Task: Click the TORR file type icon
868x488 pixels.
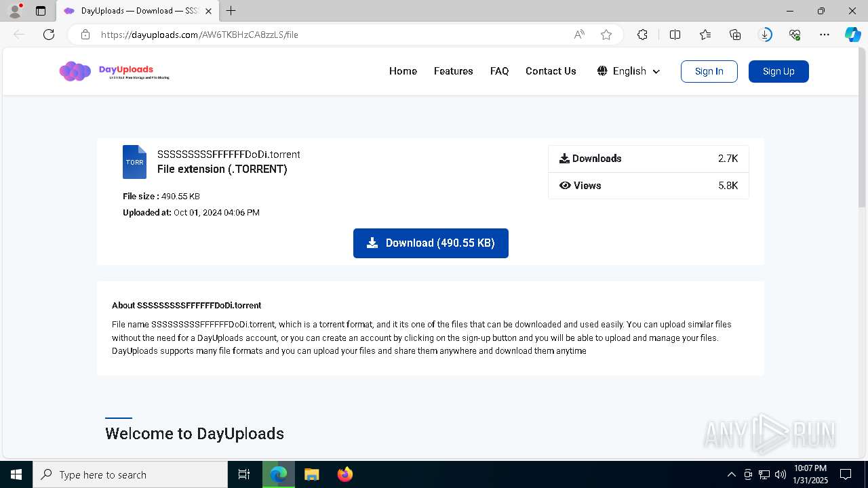Action: 134,162
